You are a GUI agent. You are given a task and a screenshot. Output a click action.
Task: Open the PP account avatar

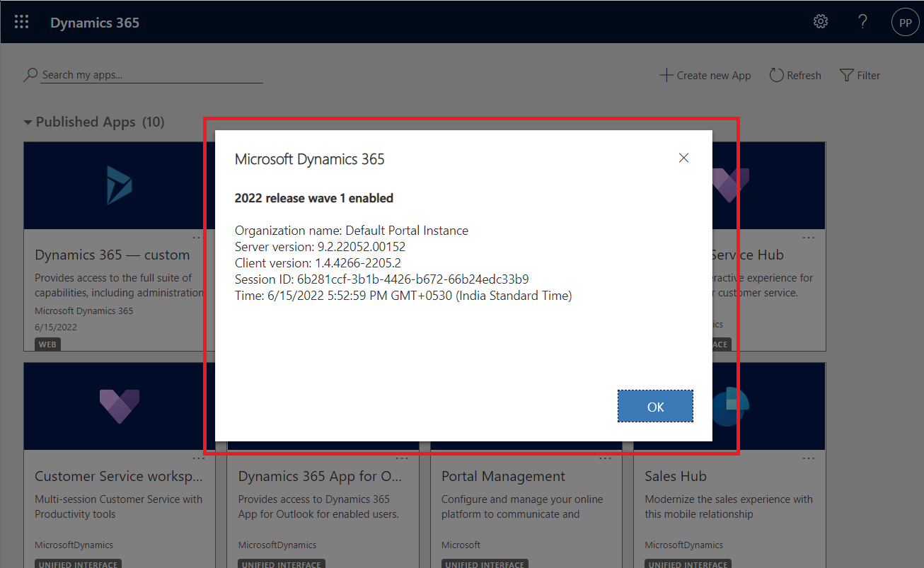point(905,23)
